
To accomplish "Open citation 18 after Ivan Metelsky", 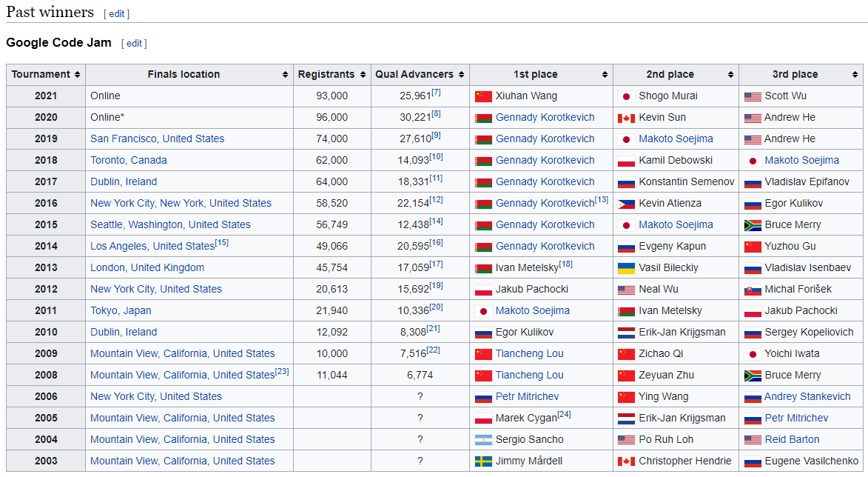I will [566, 264].
